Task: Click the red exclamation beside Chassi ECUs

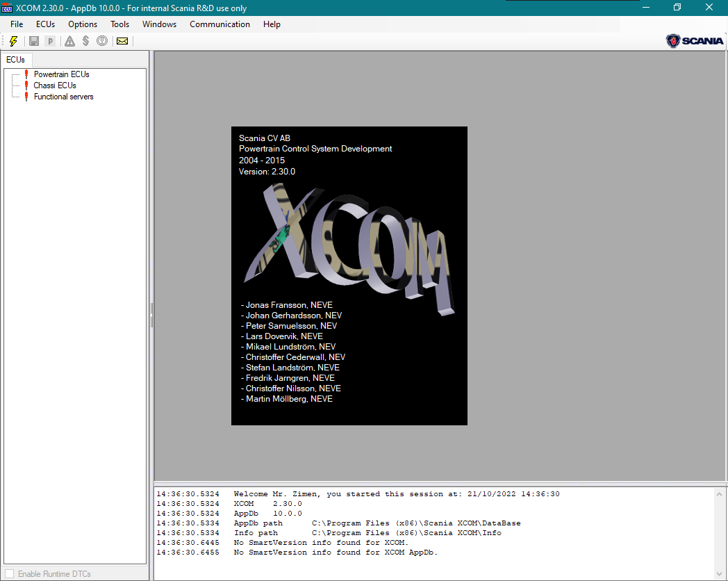Action: coord(27,85)
